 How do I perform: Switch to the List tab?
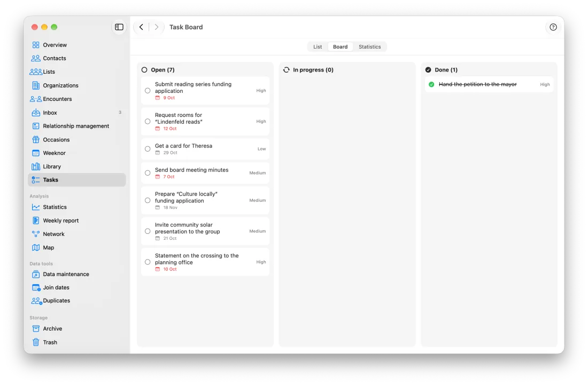(318, 47)
